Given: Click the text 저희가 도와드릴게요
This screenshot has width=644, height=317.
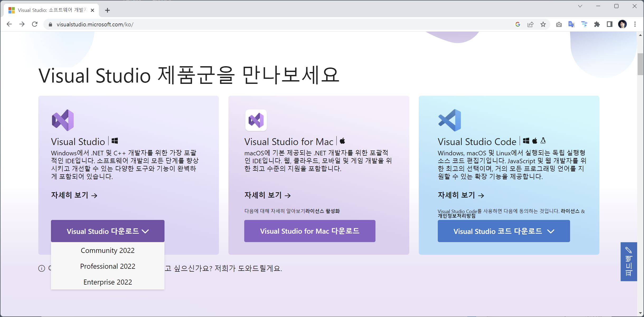Looking at the screenshot, I should [248, 268].
